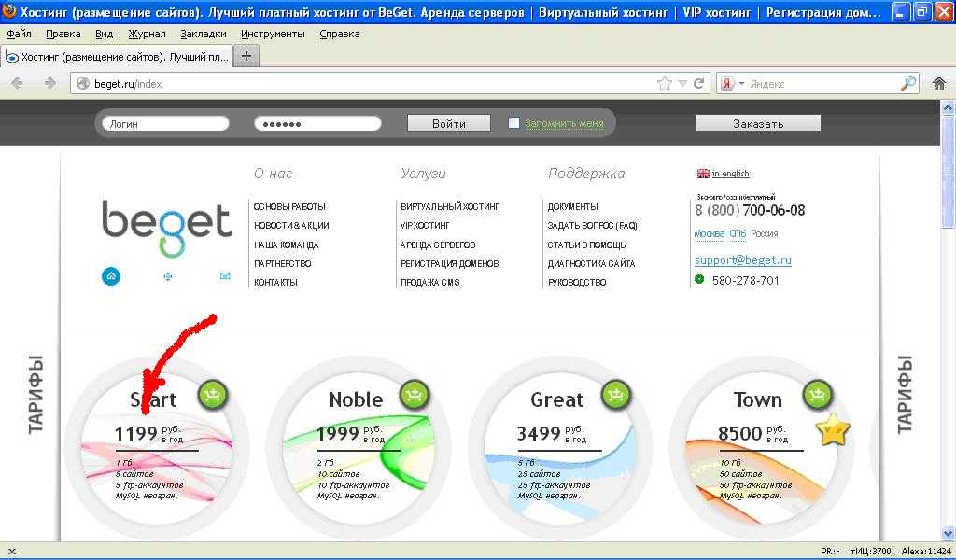Add Great tariff to cart
Image resolution: width=956 pixels, height=560 pixels.
tap(616, 394)
